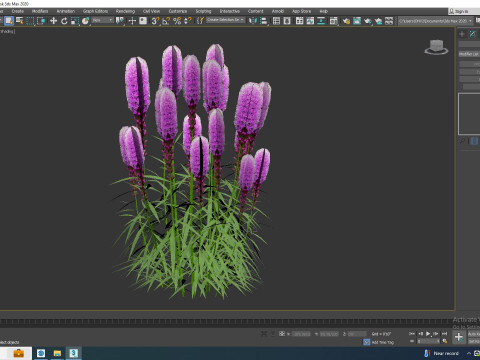Image resolution: width=480 pixels, height=360 pixels.
Task: Activate the Select and Scale tool
Action: tap(75, 21)
